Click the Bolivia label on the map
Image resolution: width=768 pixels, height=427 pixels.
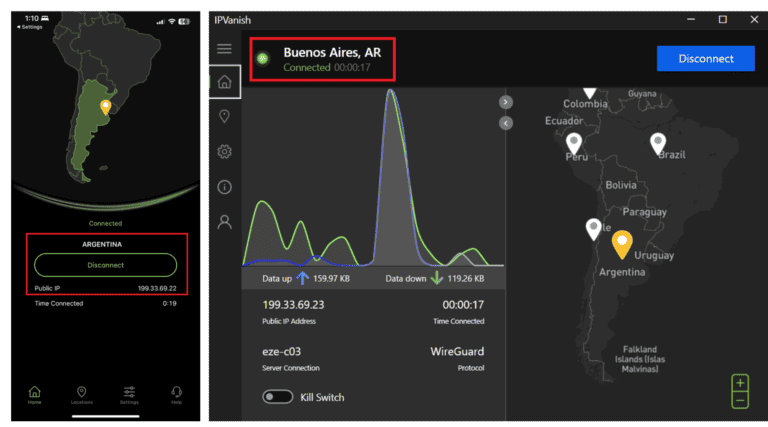point(621,185)
